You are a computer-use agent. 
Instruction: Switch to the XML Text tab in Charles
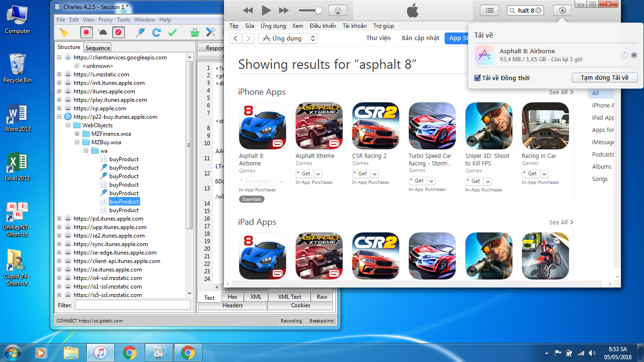(x=289, y=297)
